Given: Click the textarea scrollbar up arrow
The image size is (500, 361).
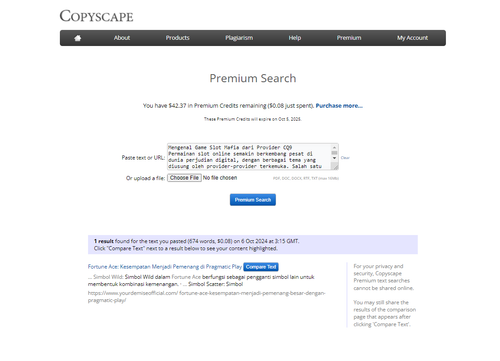Looking at the screenshot, I should [335, 147].
